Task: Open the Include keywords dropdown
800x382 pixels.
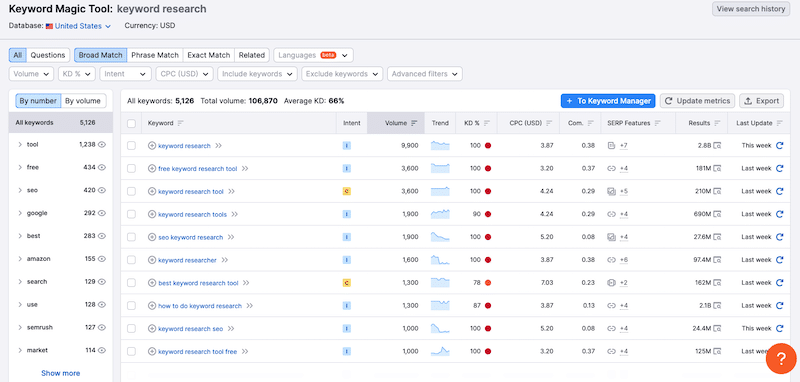Action: [258, 74]
